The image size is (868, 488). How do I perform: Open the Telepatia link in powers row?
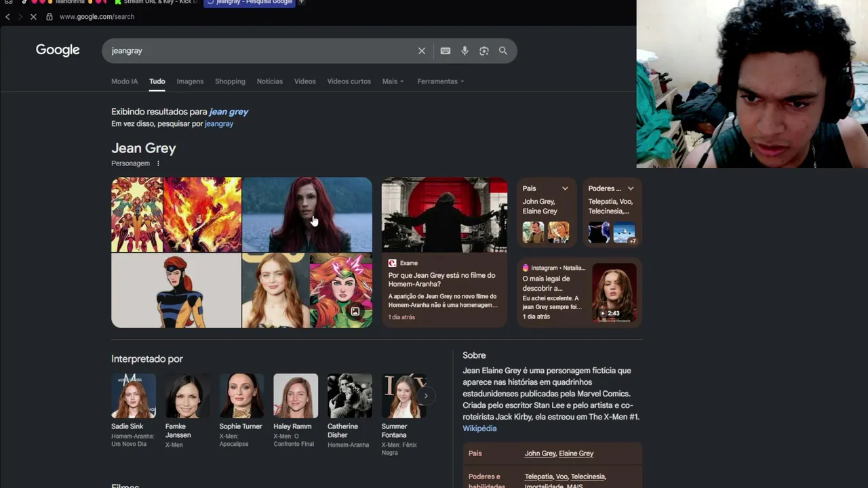coord(538,476)
